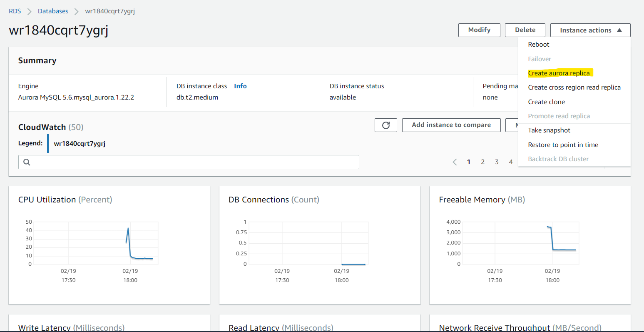Click the wr1840cqrt7ygrj legend entry

pos(80,144)
